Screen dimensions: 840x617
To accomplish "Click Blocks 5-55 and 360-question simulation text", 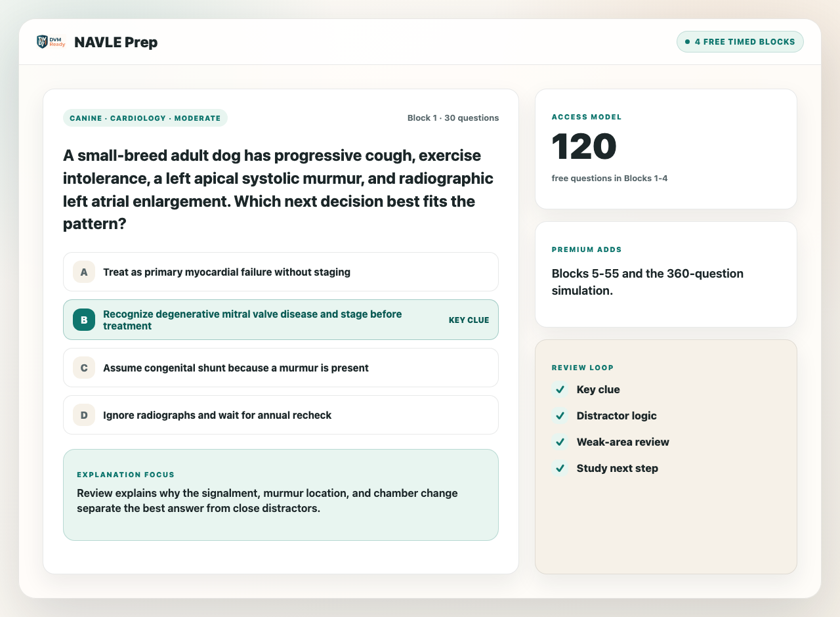I will [648, 282].
